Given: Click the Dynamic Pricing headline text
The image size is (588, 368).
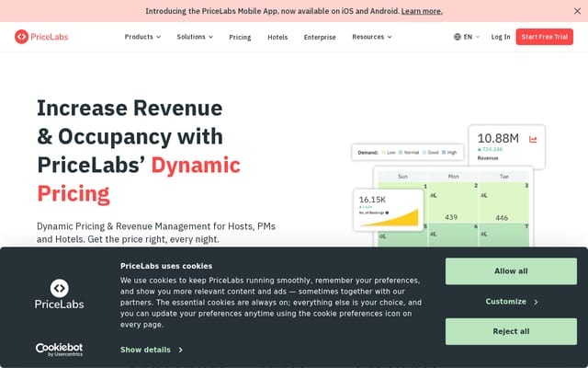Looking at the screenshot, I should (139, 179).
